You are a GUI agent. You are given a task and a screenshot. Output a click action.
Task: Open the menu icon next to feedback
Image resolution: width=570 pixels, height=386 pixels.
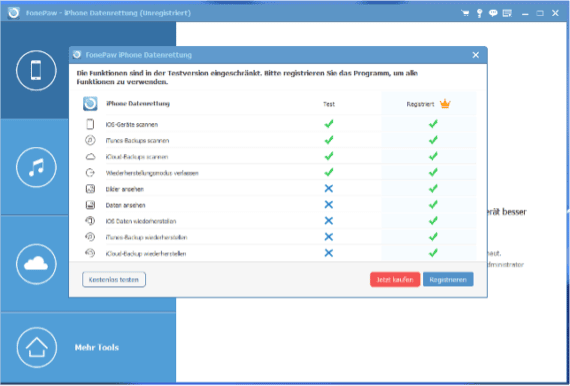pyautogui.click(x=507, y=13)
